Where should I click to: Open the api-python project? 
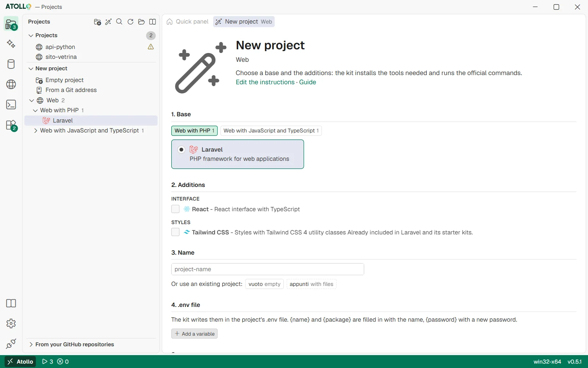[60, 47]
